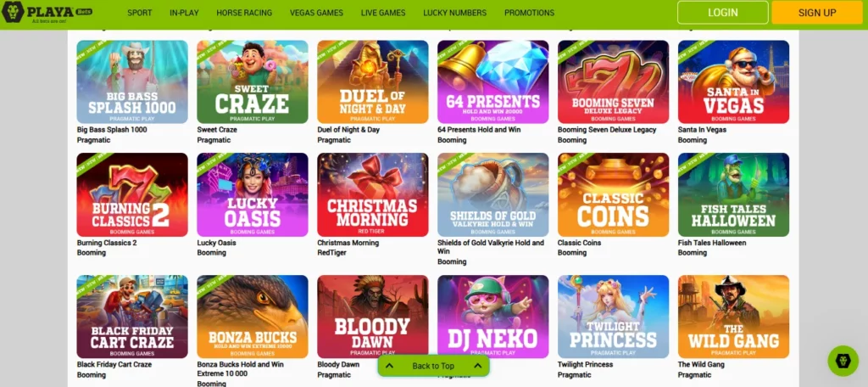
Task: Open the DJ Neko game thumbnail
Action: [492, 317]
